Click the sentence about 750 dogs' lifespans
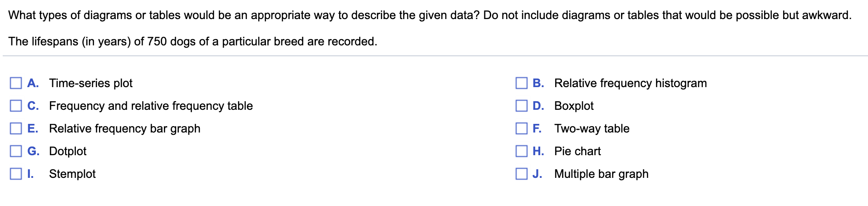The image size is (868, 206). click(192, 42)
